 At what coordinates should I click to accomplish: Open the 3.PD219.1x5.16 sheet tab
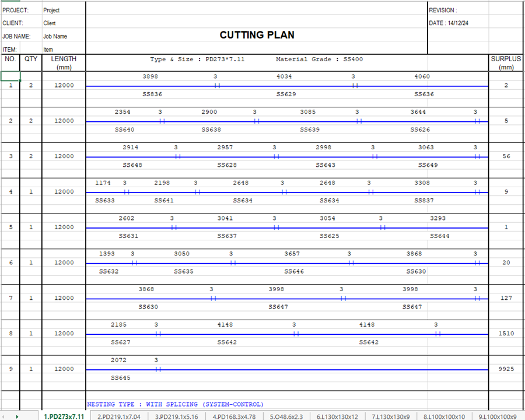(x=176, y=416)
